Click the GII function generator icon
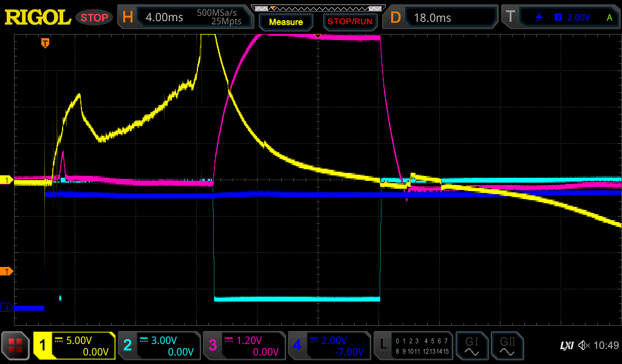Viewport: 622px width, 364px height. [507, 346]
